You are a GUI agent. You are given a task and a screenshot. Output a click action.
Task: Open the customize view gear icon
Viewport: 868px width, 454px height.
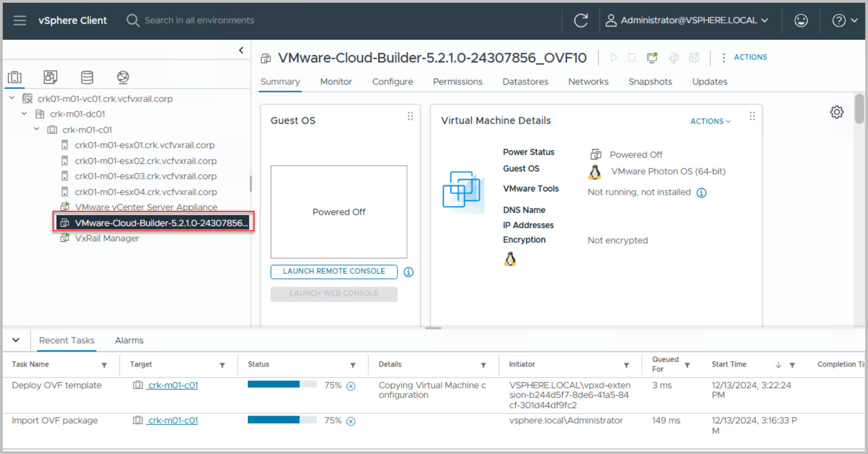pyautogui.click(x=836, y=112)
